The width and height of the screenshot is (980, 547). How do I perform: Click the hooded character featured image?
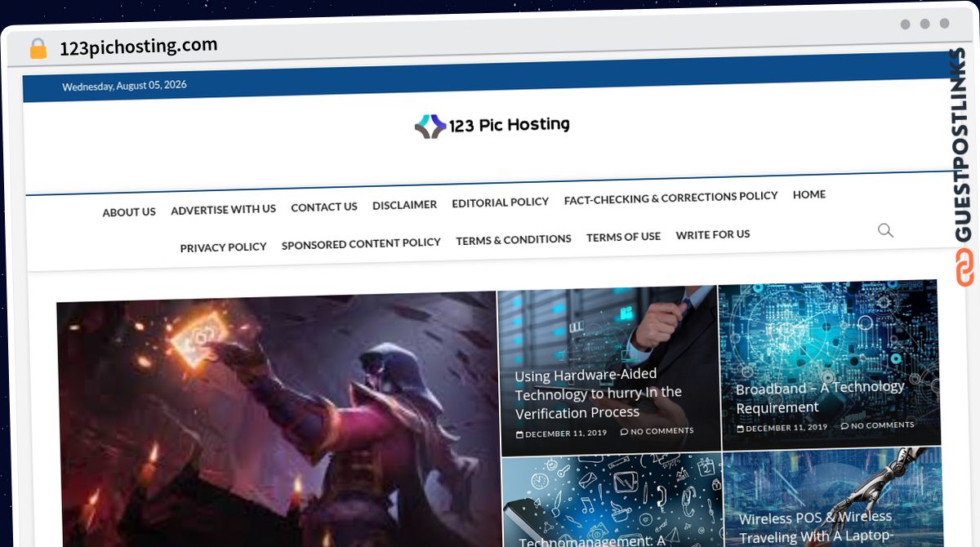(x=278, y=419)
